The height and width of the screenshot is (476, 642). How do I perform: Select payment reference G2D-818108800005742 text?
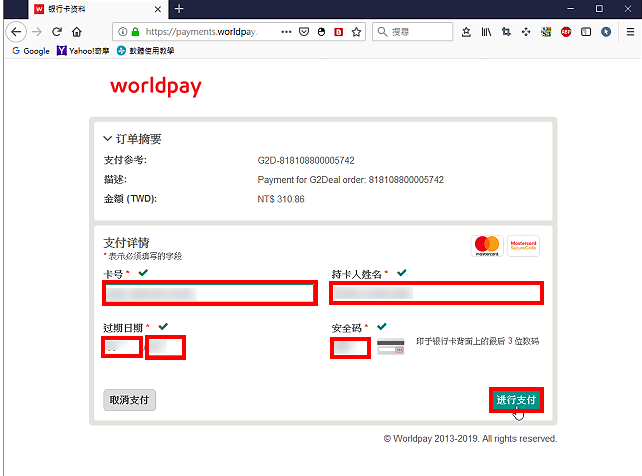[306, 160]
